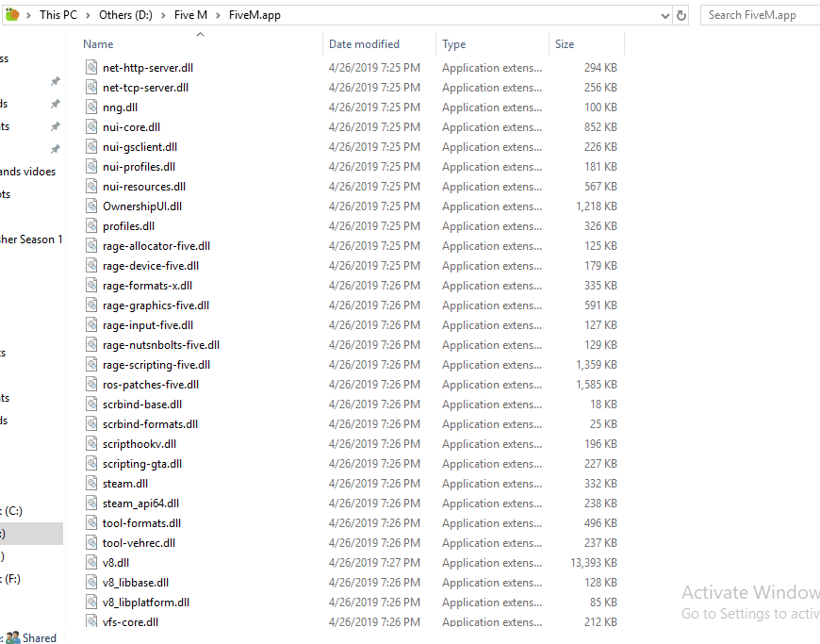Click the steam.dll file icon
The width and height of the screenshot is (820, 644).
click(x=91, y=483)
